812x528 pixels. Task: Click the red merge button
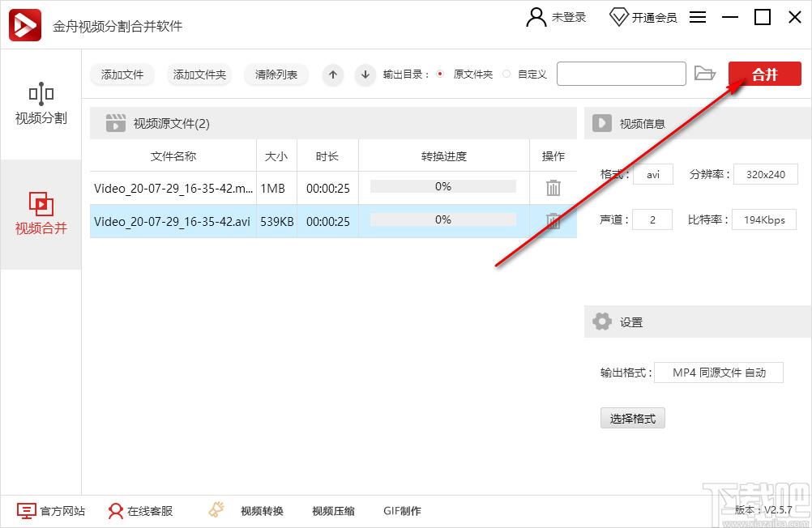pyautogui.click(x=764, y=75)
